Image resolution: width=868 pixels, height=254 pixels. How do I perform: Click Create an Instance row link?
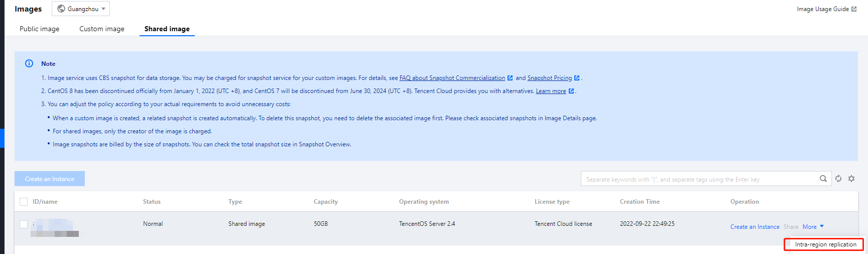click(755, 227)
